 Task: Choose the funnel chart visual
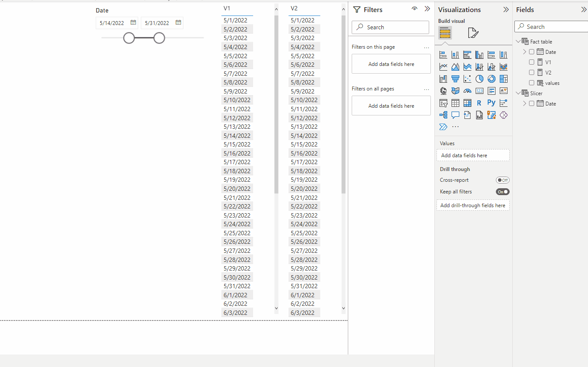pos(455,79)
